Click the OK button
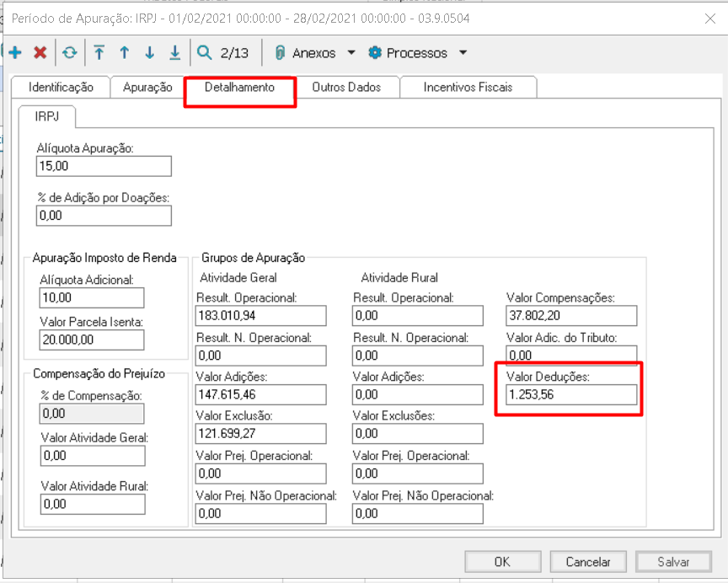Screen dimensions: 728x583 click(x=503, y=562)
